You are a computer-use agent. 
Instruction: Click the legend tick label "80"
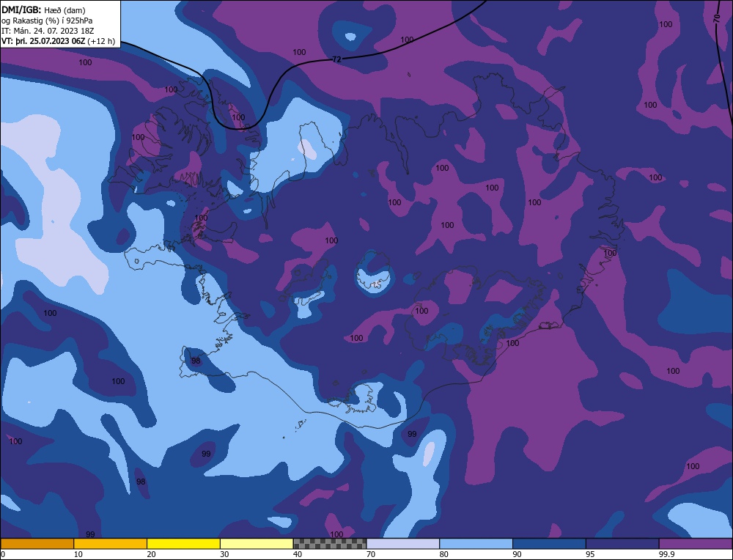click(x=444, y=554)
